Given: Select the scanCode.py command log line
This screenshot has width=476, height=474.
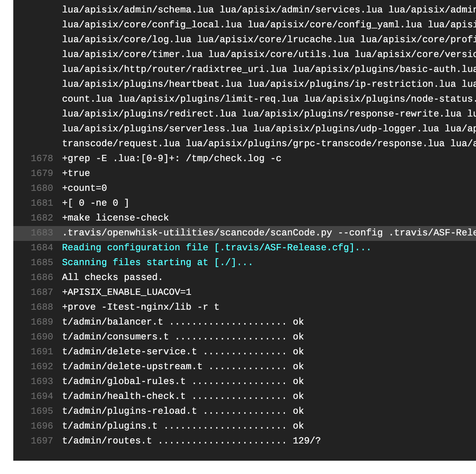Looking at the screenshot, I should 269,233.
